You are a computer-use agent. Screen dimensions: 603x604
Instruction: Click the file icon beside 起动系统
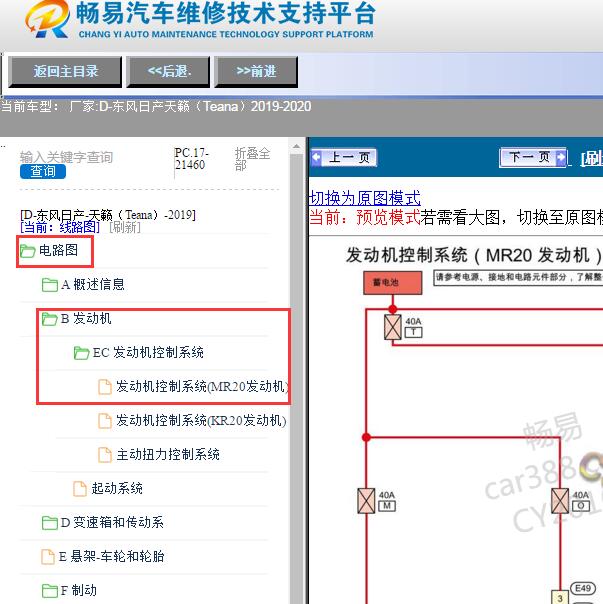[x=80, y=489]
